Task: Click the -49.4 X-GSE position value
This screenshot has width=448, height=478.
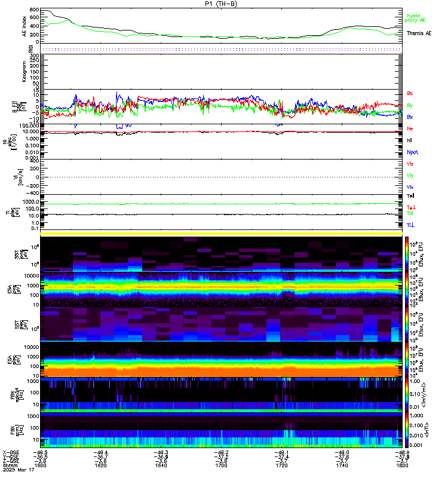Action: tap(100, 453)
